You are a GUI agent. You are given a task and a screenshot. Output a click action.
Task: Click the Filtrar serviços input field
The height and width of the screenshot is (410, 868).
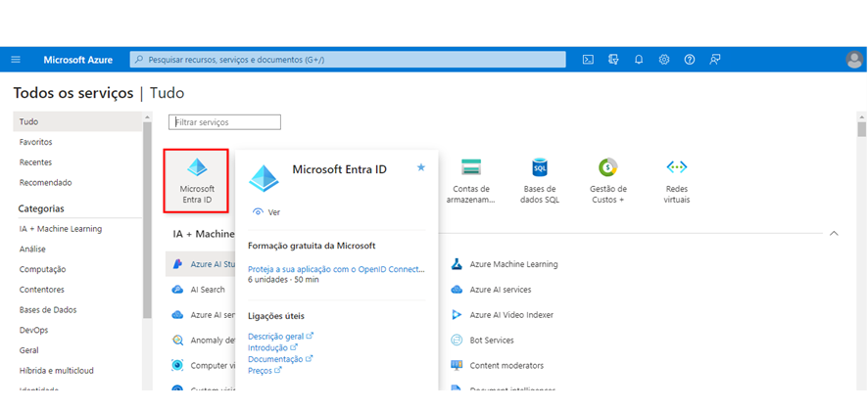pyautogui.click(x=224, y=122)
